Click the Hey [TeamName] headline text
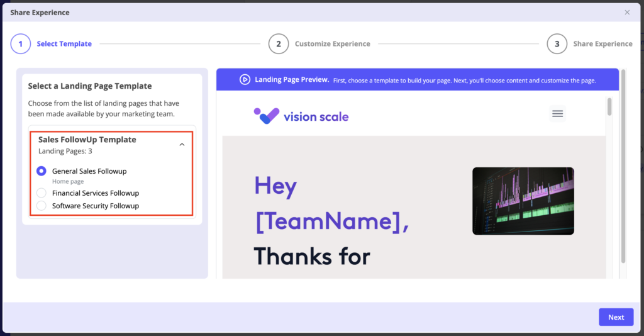The image size is (644, 336). coord(331,204)
